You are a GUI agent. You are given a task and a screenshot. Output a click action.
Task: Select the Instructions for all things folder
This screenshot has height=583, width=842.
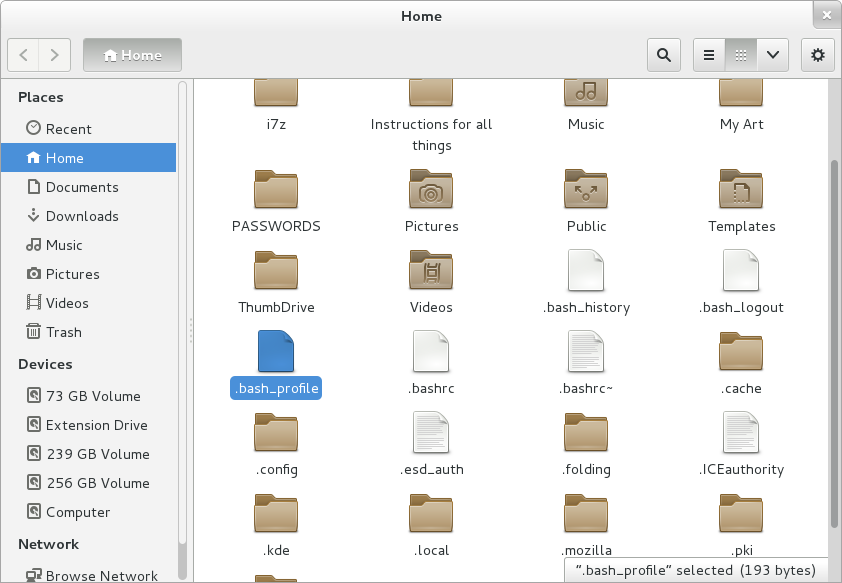431,93
